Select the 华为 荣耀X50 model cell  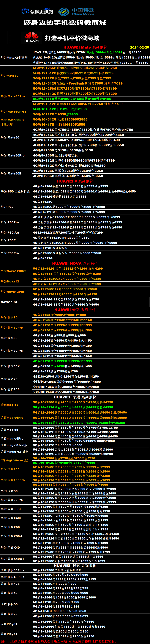[16, 527]
